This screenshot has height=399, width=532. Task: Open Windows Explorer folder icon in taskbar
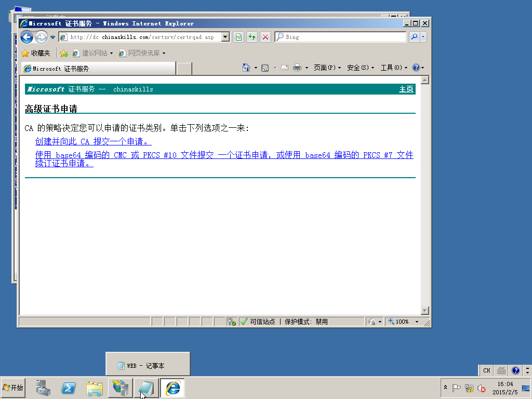(95, 388)
